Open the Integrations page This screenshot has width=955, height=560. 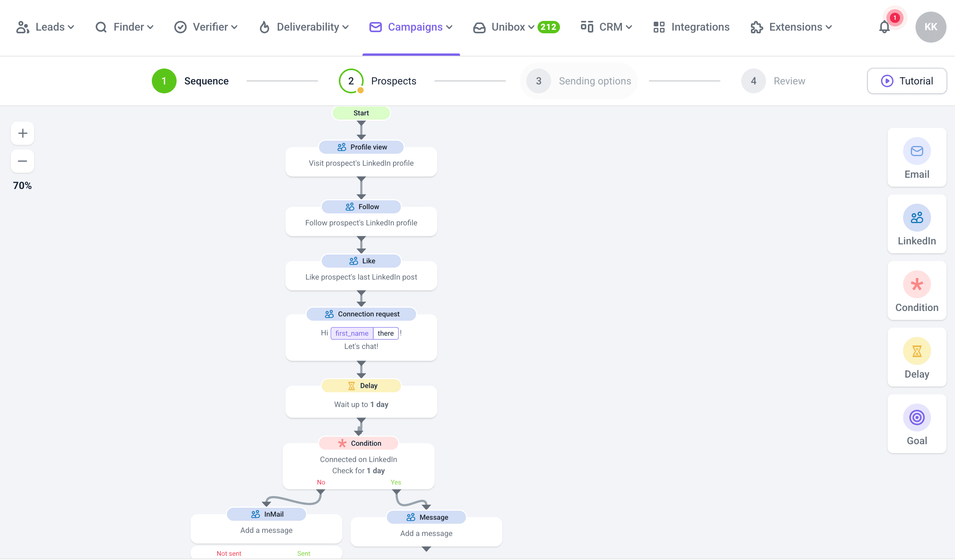692,27
